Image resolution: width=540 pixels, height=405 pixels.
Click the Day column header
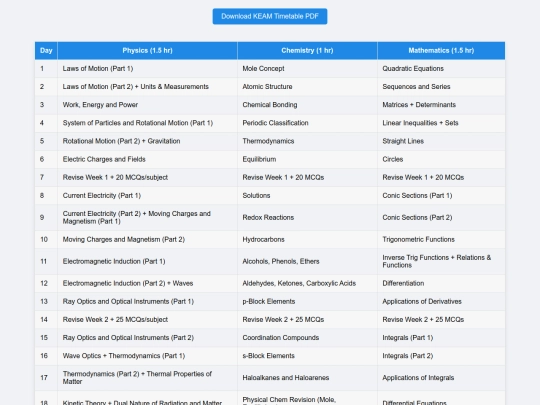(46, 51)
